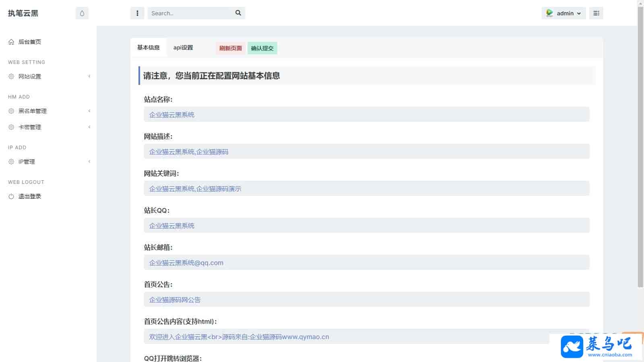Open 黑名单管理 in the sidebar

click(33, 111)
